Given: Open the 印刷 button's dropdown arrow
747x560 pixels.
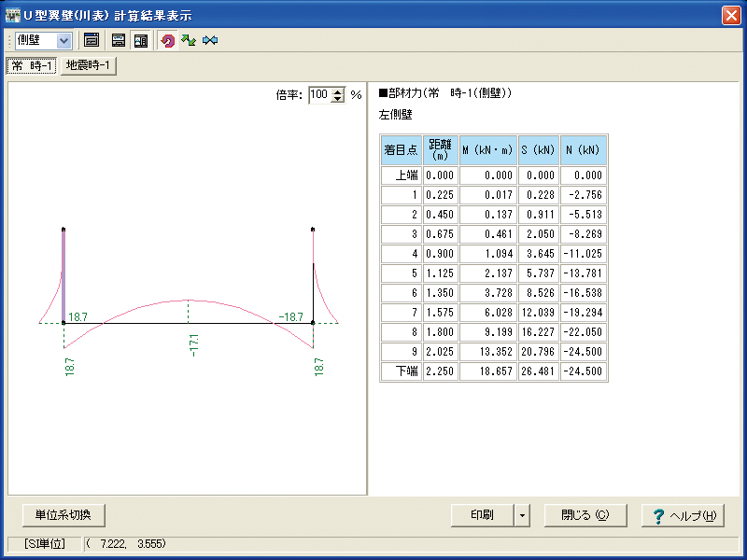Looking at the screenshot, I should click(x=522, y=515).
